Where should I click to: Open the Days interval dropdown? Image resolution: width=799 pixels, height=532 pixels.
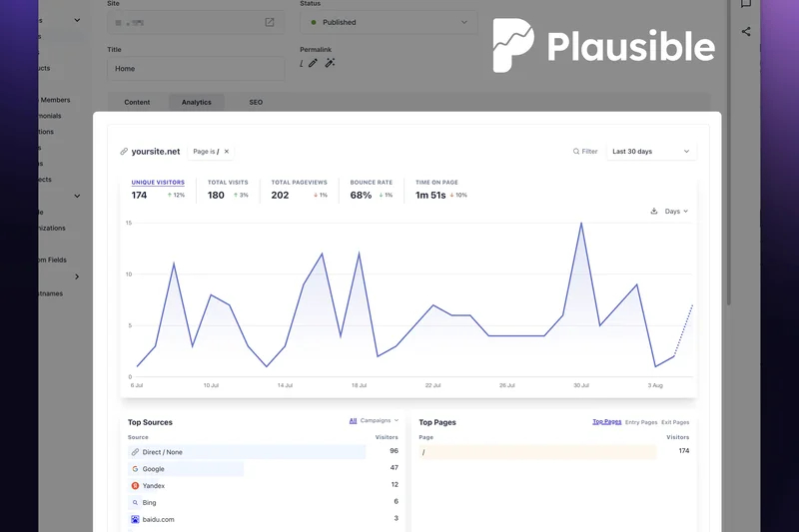676,211
